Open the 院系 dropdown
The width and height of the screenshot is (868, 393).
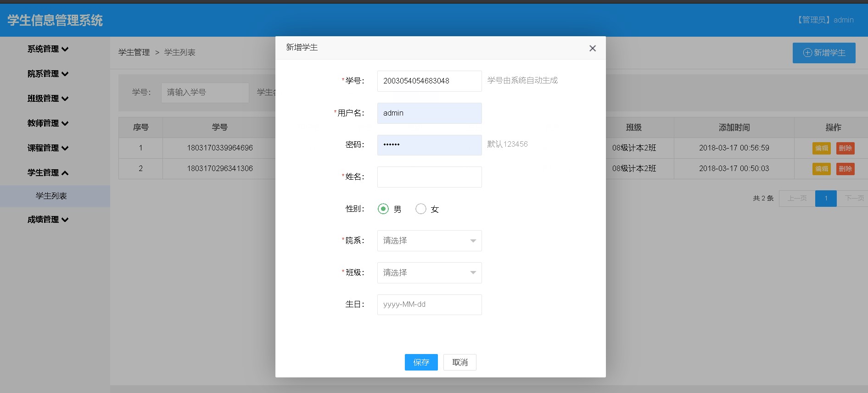429,240
